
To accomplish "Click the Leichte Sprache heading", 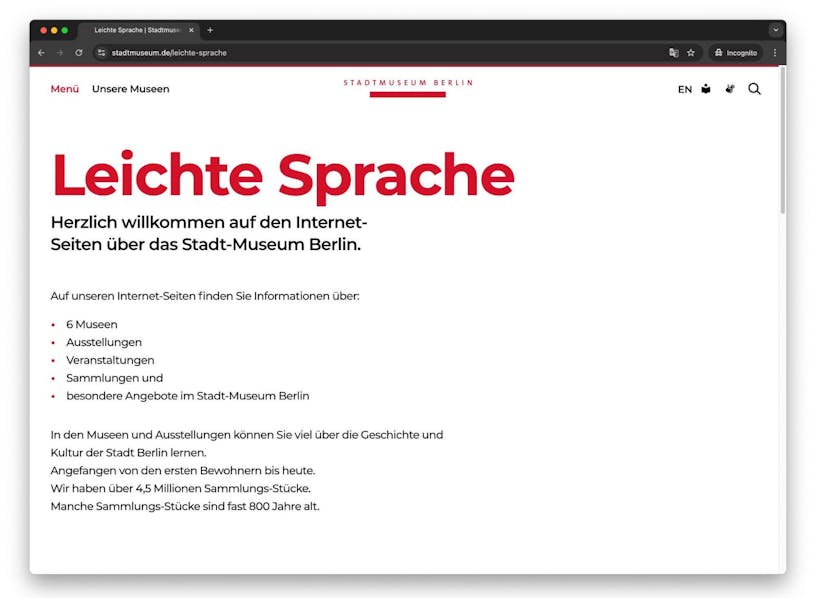I will (283, 175).
